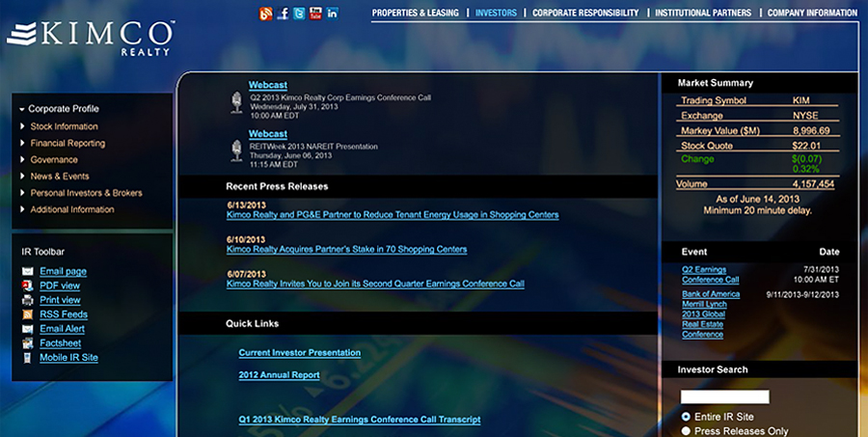868x437 pixels.
Task: Expand Personal Investors & Brokers item
Action: click(22, 193)
